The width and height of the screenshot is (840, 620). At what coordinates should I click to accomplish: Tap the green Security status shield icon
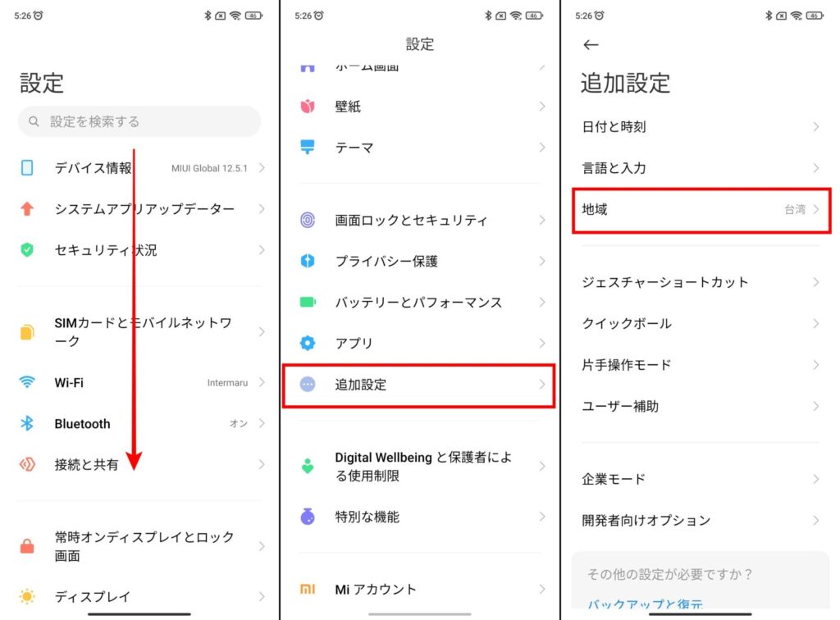(x=27, y=250)
